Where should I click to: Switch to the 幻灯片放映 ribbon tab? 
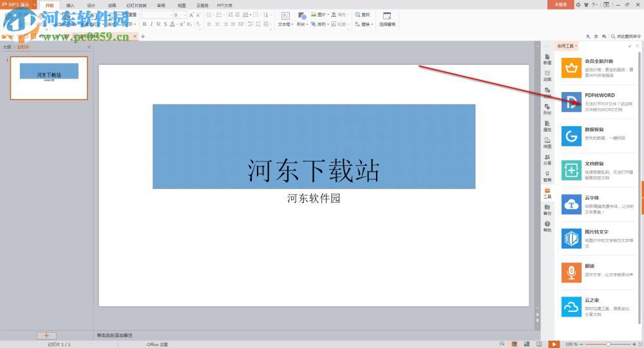(x=137, y=5)
